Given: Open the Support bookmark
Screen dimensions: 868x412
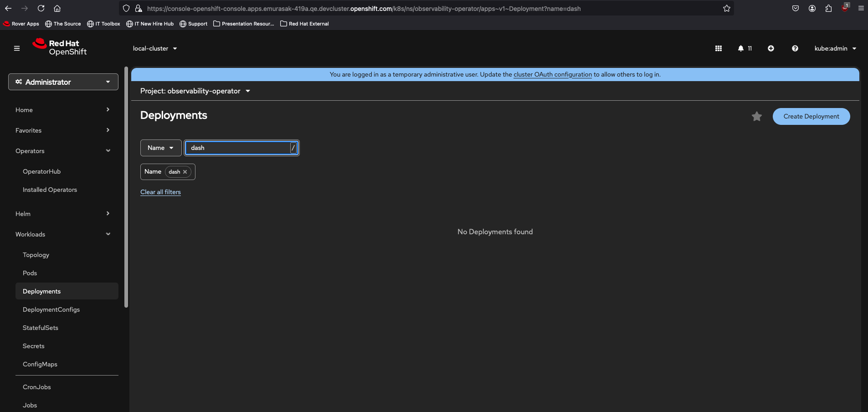Looking at the screenshot, I should pos(193,24).
